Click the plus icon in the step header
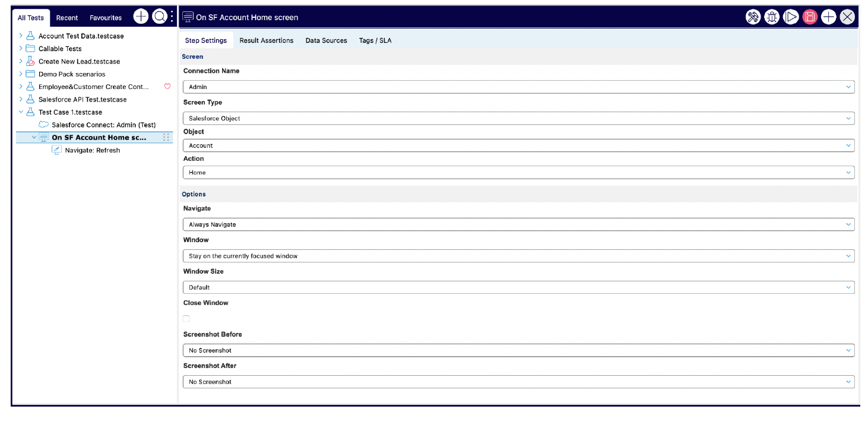 click(829, 17)
